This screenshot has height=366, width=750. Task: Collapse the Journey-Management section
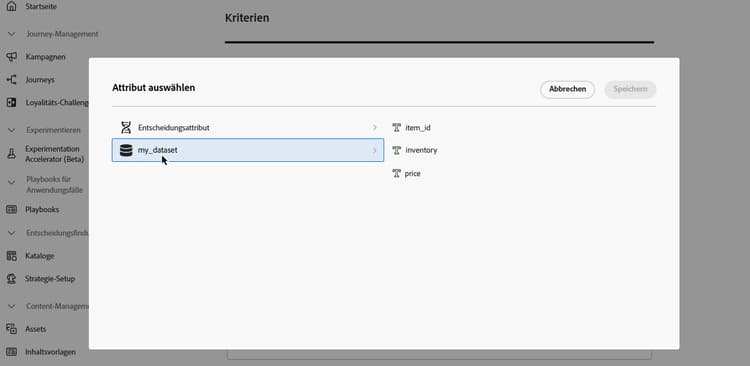tap(12, 34)
